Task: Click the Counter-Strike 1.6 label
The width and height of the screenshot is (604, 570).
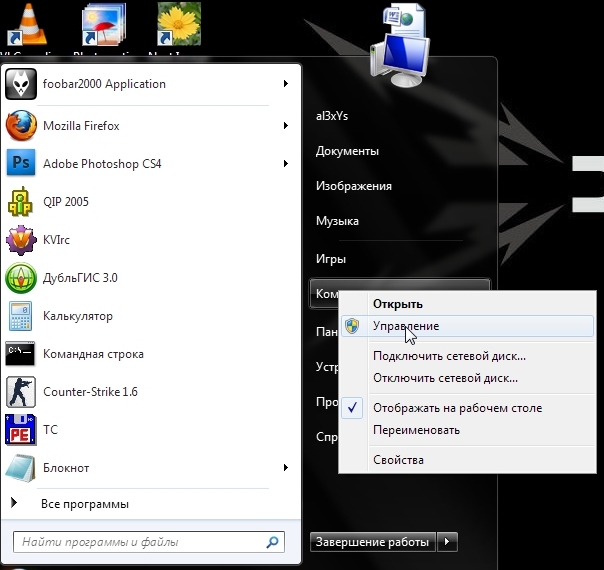Action: [90, 392]
